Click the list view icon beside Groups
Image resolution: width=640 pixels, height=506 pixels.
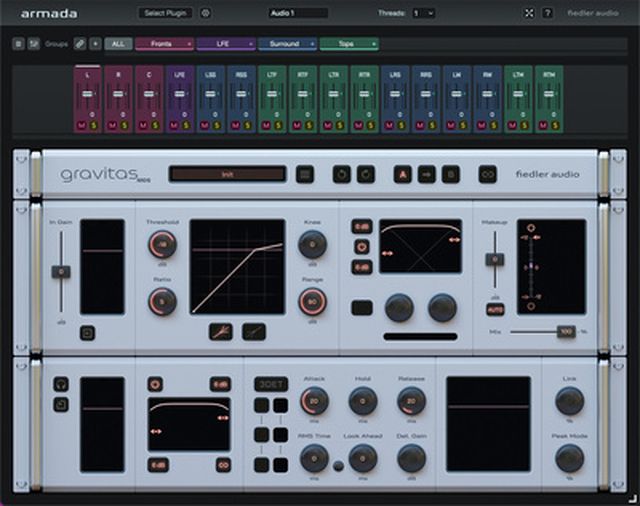pos(18,44)
